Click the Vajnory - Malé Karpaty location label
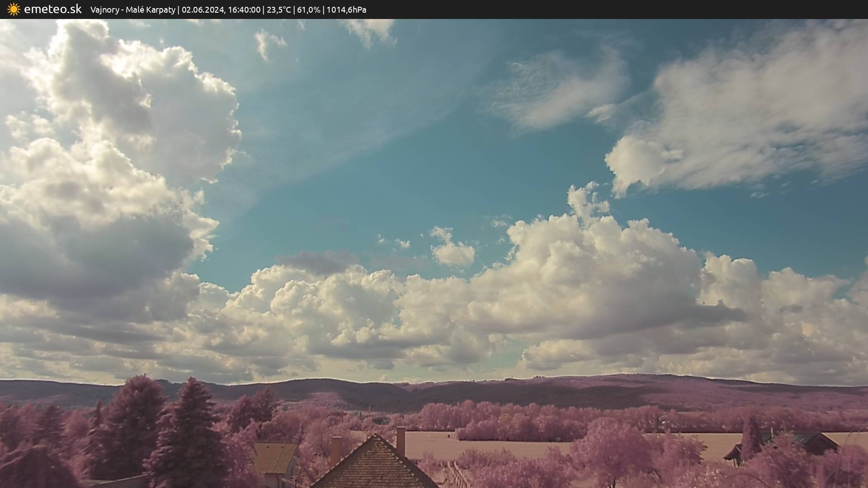The width and height of the screenshot is (868, 488). coord(132,9)
